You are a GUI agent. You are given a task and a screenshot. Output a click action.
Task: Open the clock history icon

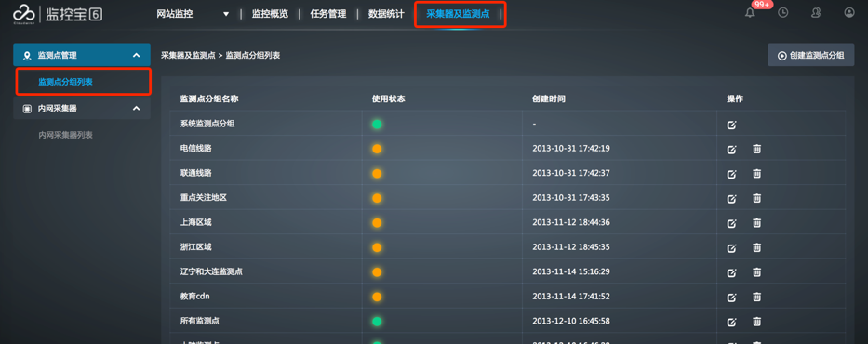(782, 13)
